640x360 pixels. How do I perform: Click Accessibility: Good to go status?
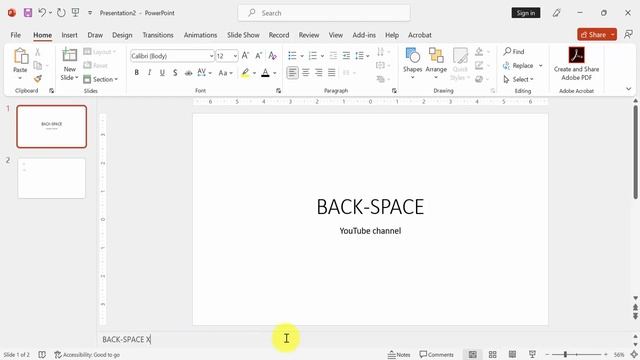coord(87,355)
